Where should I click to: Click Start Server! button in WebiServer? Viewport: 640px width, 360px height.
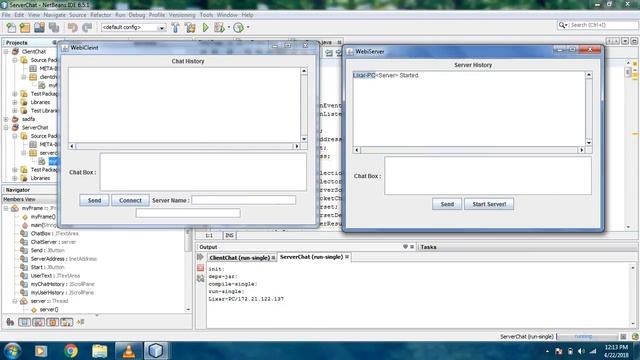tap(489, 204)
